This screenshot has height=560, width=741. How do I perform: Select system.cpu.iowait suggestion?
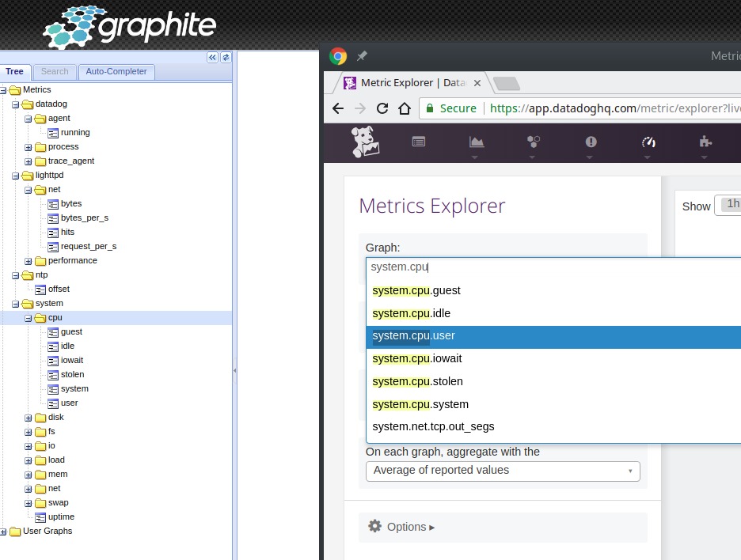coord(553,359)
